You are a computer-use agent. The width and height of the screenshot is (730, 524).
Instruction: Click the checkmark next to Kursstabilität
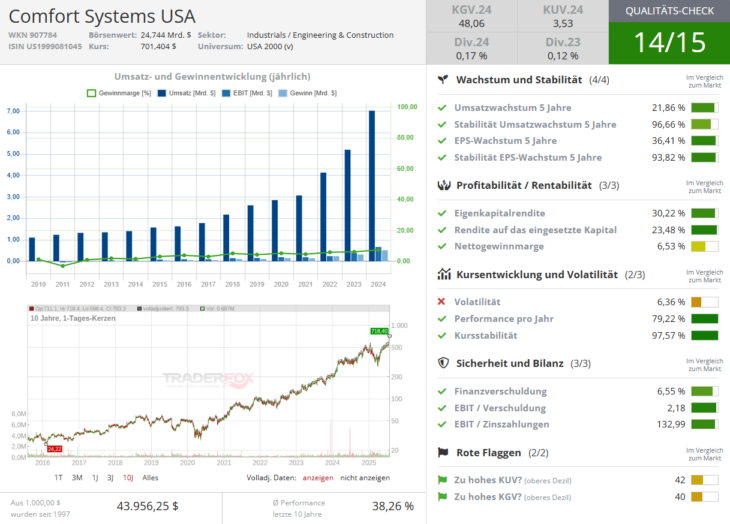pyautogui.click(x=442, y=336)
